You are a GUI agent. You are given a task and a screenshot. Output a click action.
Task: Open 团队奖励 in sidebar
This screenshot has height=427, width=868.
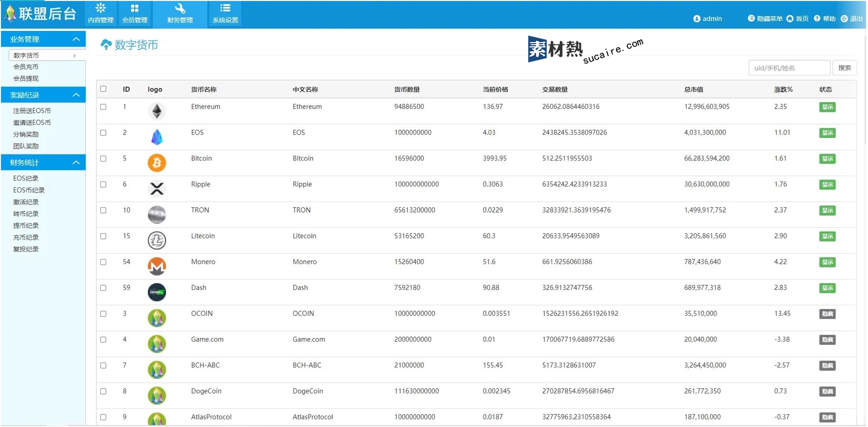[26, 147]
